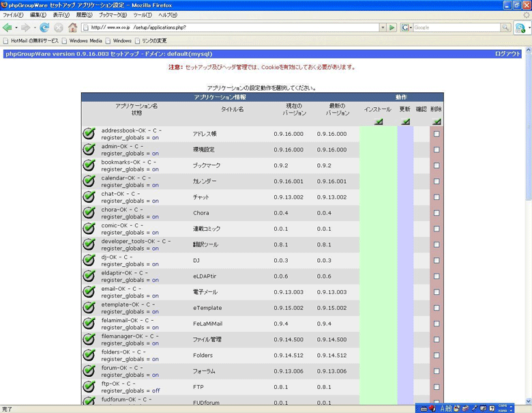Click green status checkmark for addressbook
Screen dimensions: 532x413
tap(89, 134)
